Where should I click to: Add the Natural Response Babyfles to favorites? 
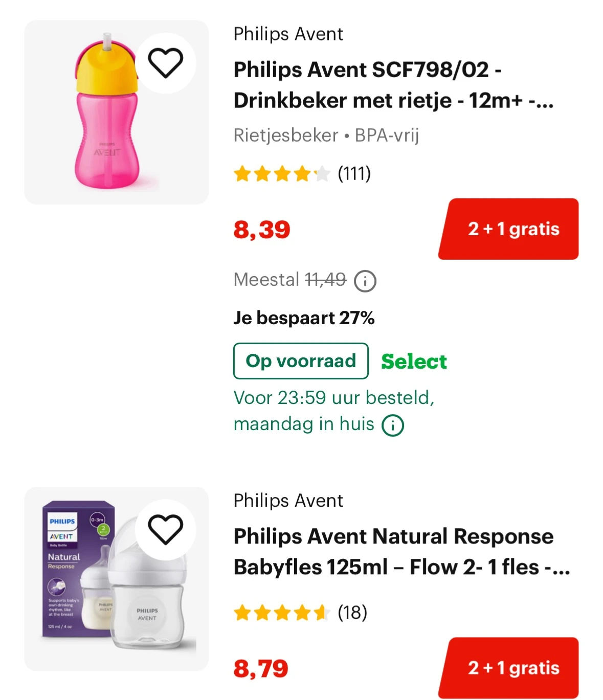(x=165, y=529)
